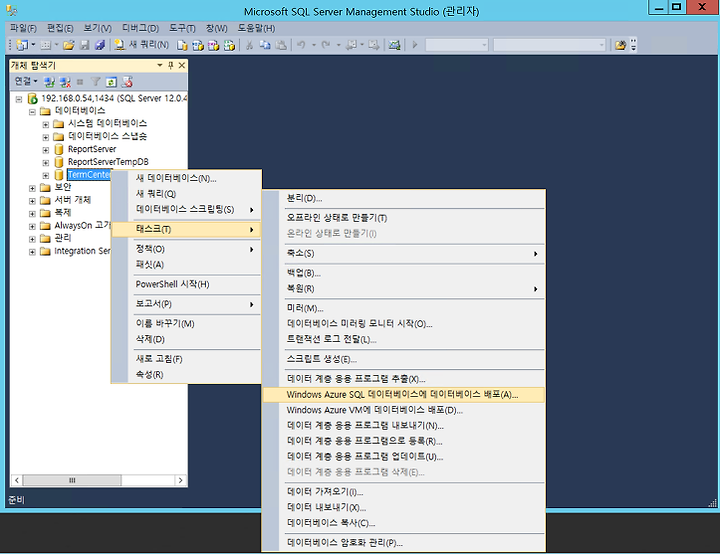Close the 개체 탐색기 panel
Screen dimensions: 720x554
[x=182, y=66]
